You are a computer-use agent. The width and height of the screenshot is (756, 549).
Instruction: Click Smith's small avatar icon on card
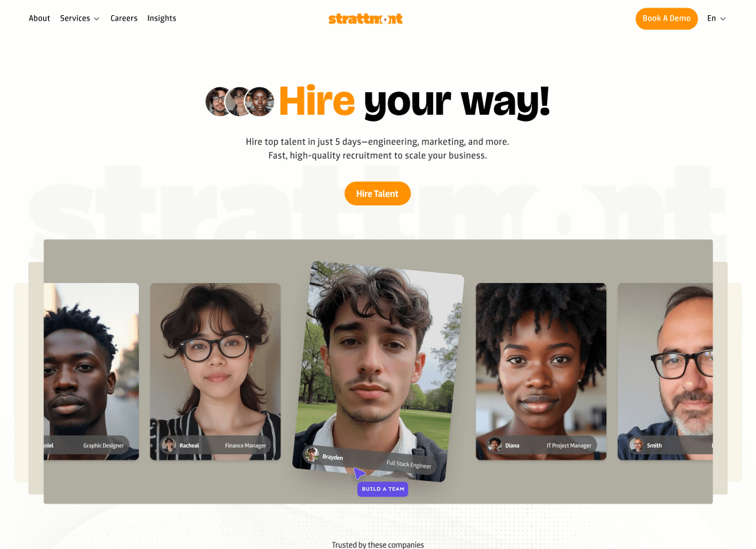636,445
